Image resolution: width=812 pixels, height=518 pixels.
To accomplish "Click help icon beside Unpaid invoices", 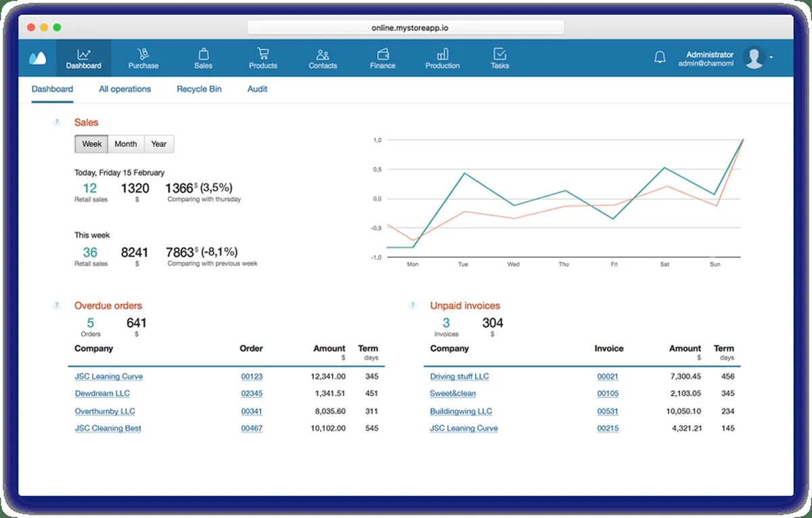I will [412, 306].
